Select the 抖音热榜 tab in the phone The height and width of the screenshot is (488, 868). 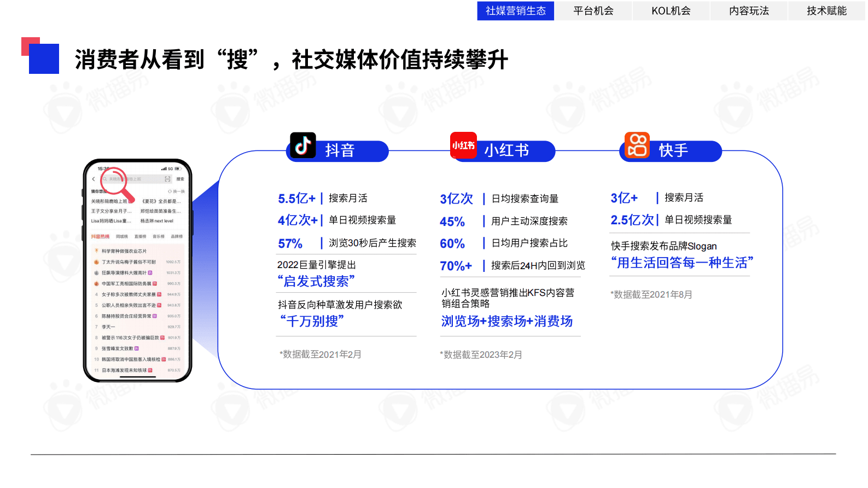click(x=100, y=237)
